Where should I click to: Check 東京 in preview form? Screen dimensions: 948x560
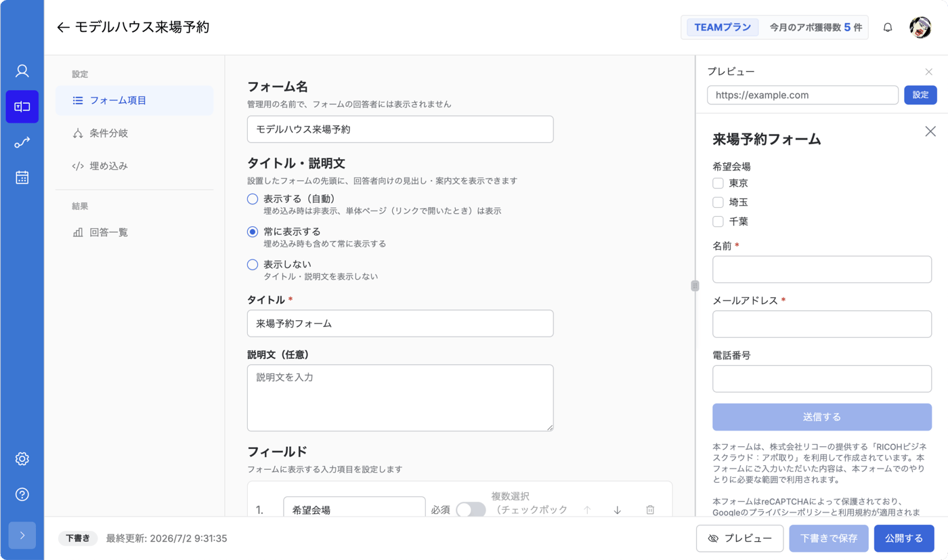click(718, 183)
